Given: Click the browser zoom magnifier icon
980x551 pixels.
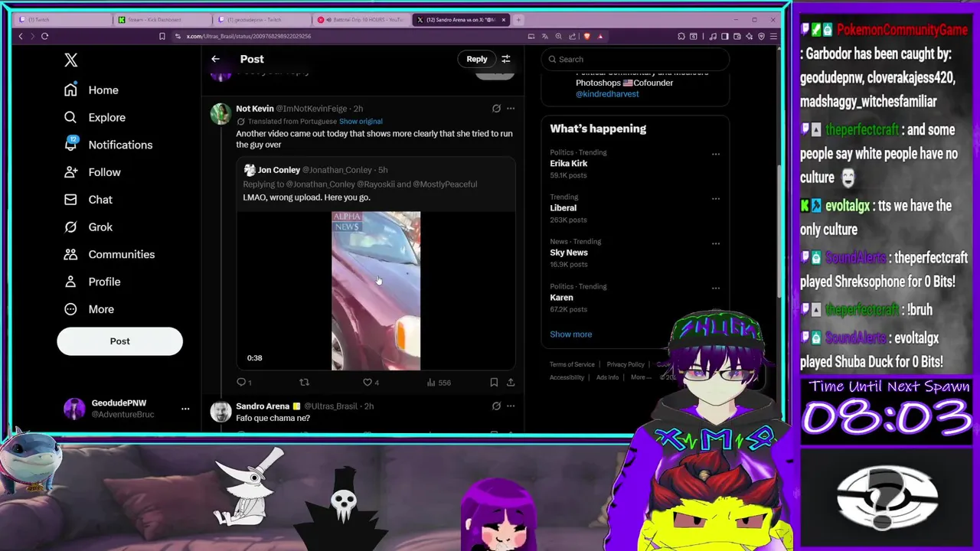Looking at the screenshot, I should click(558, 36).
